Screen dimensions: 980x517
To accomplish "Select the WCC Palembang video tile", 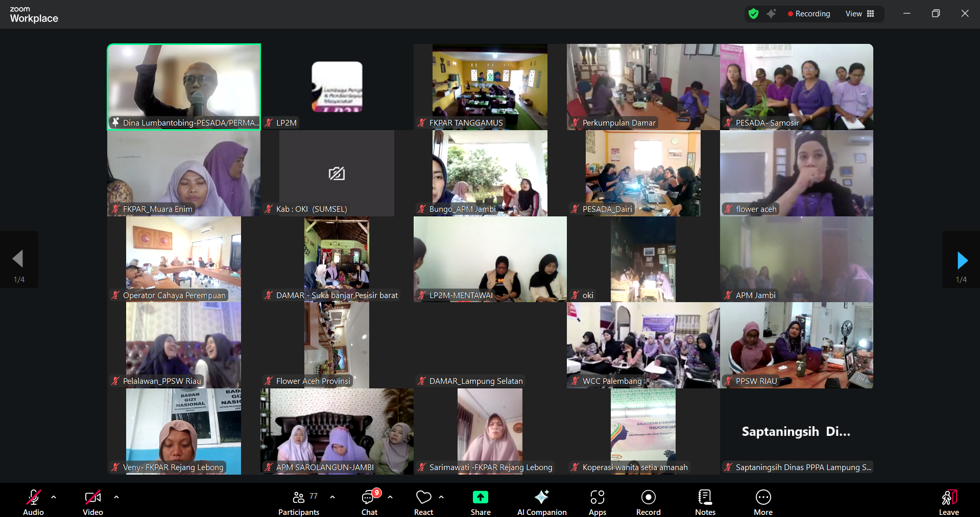I will (x=643, y=345).
